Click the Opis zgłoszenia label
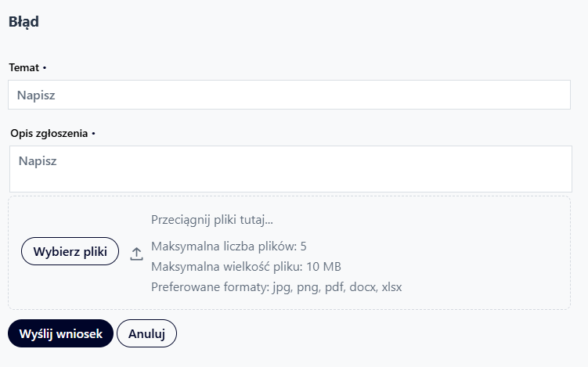 coord(49,134)
